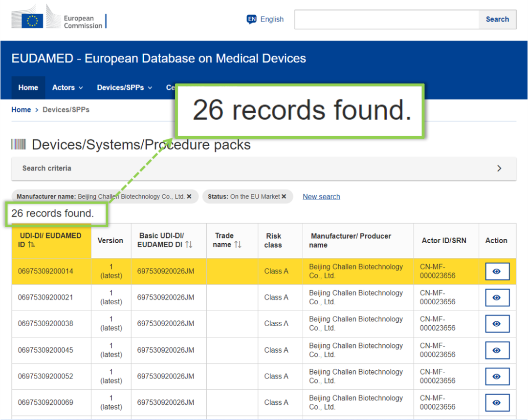Select cell 06975309200038
528x420 pixels.
click(51, 324)
